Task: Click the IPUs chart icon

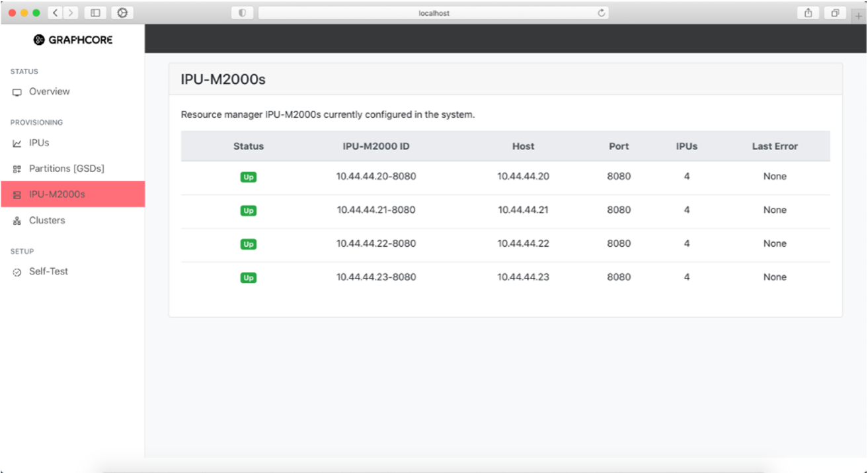Action: [x=17, y=144]
